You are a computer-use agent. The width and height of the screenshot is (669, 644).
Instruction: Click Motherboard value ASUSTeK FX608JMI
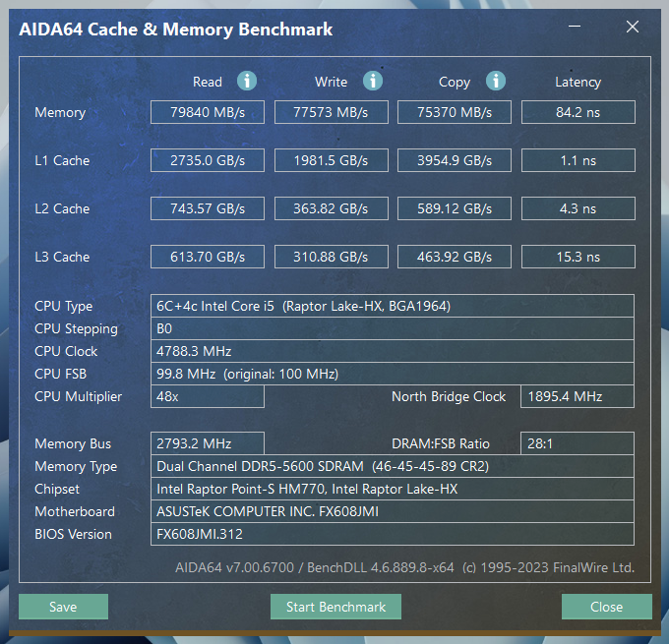393,511
